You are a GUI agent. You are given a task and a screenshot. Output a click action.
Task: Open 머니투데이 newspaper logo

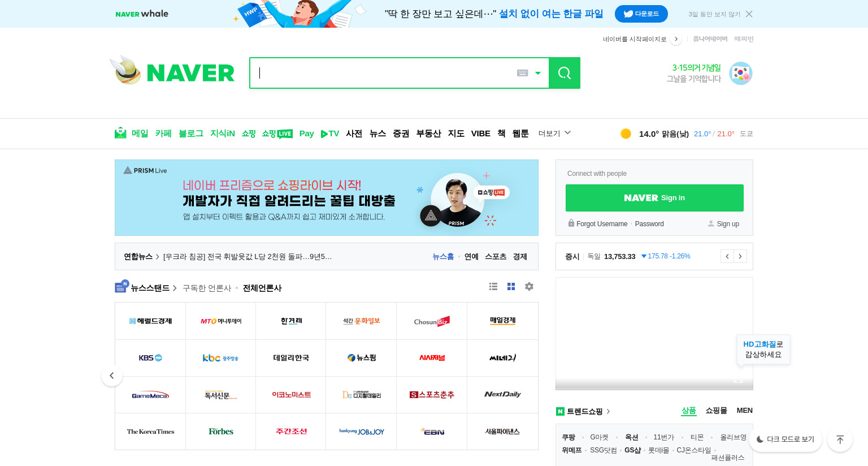[221, 321]
